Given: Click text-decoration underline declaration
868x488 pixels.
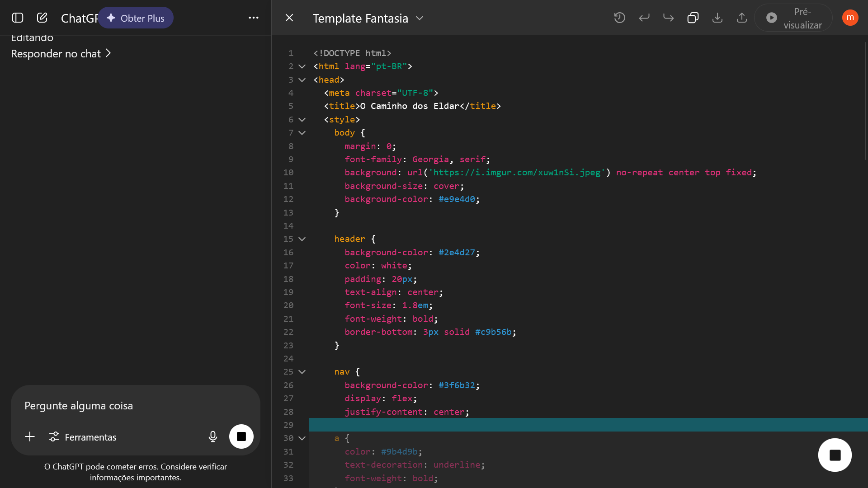Looking at the screenshot, I should click(x=415, y=465).
